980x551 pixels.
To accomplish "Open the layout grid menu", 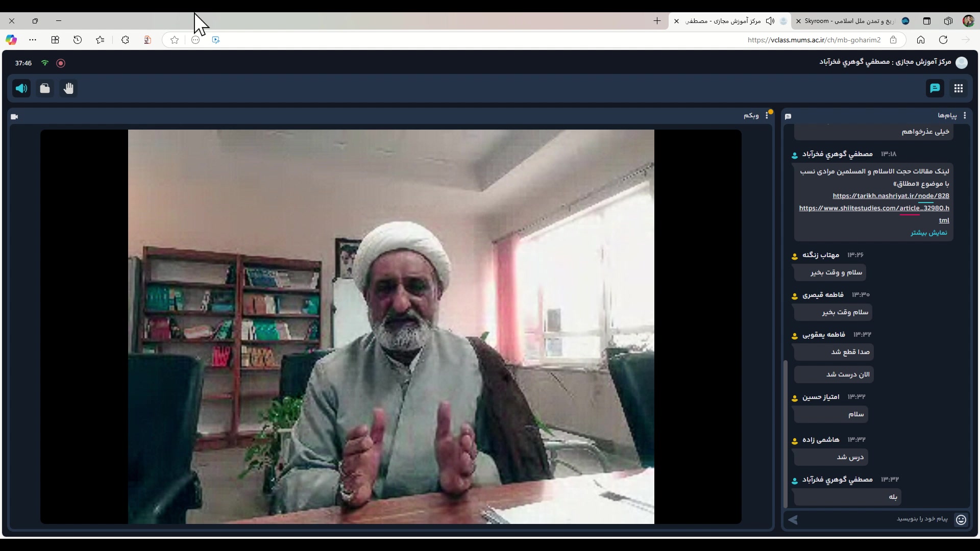I will point(958,88).
